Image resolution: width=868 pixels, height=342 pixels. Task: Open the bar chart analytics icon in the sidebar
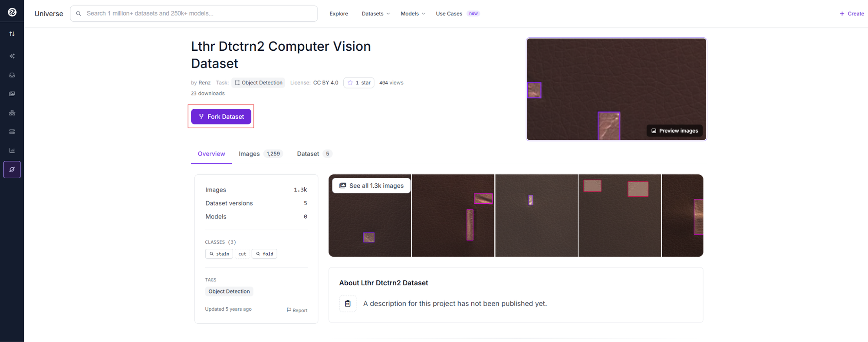click(12, 150)
